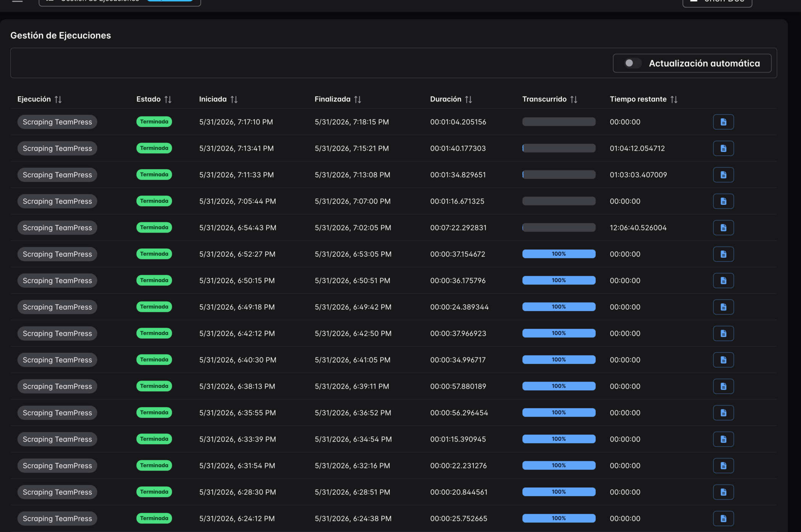Click the remaining time "01:03:03.407009"
Viewport: 801px width, 532px height.
pyautogui.click(x=639, y=175)
